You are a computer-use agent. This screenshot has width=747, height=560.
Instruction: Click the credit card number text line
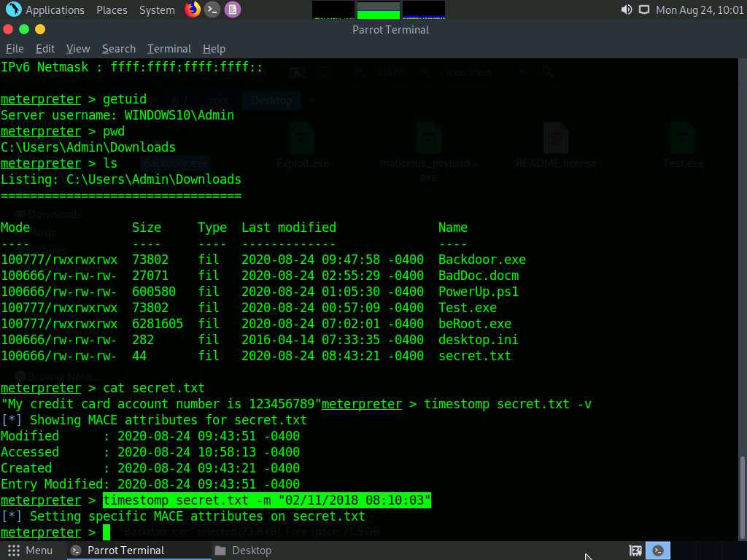pos(161,404)
